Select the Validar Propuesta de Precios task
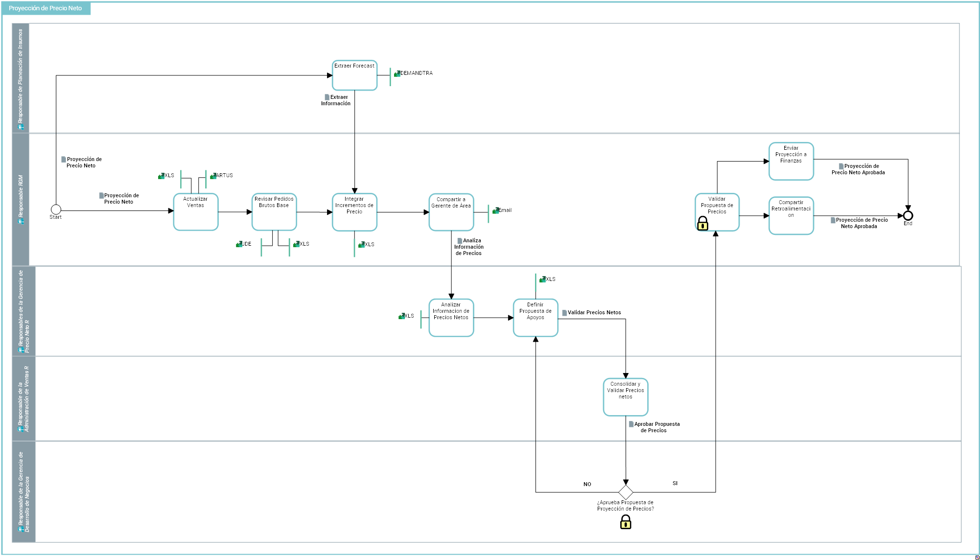 (x=717, y=212)
